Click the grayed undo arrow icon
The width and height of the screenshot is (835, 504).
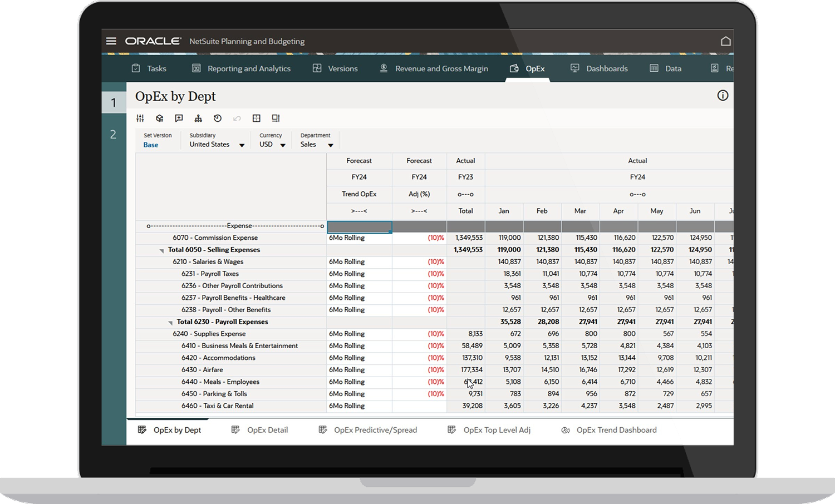click(237, 118)
